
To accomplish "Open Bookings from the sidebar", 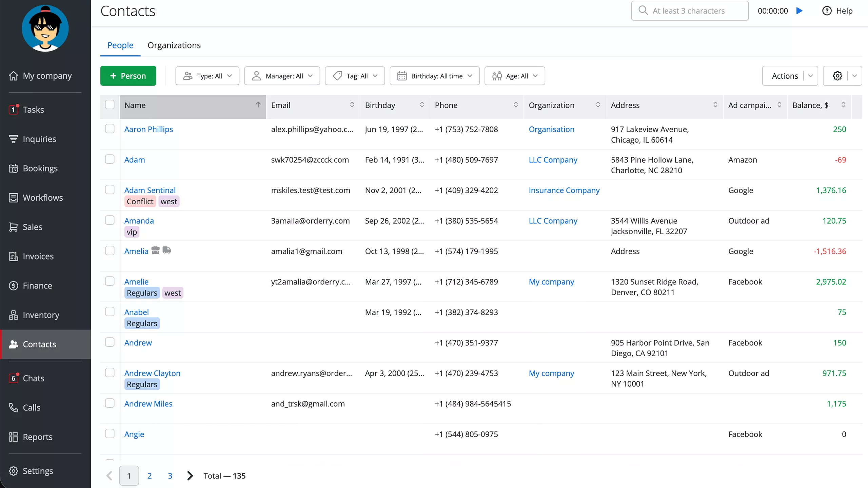I will [40, 168].
